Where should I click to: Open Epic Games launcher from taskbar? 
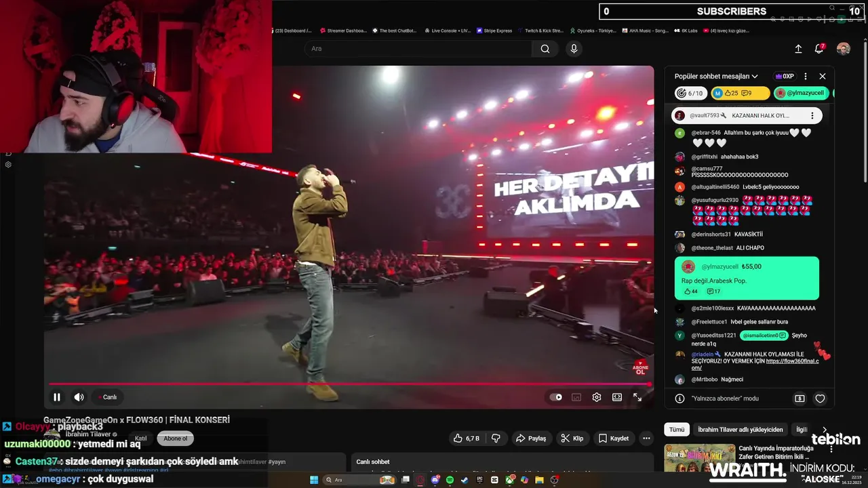pyautogui.click(x=479, y=480)
